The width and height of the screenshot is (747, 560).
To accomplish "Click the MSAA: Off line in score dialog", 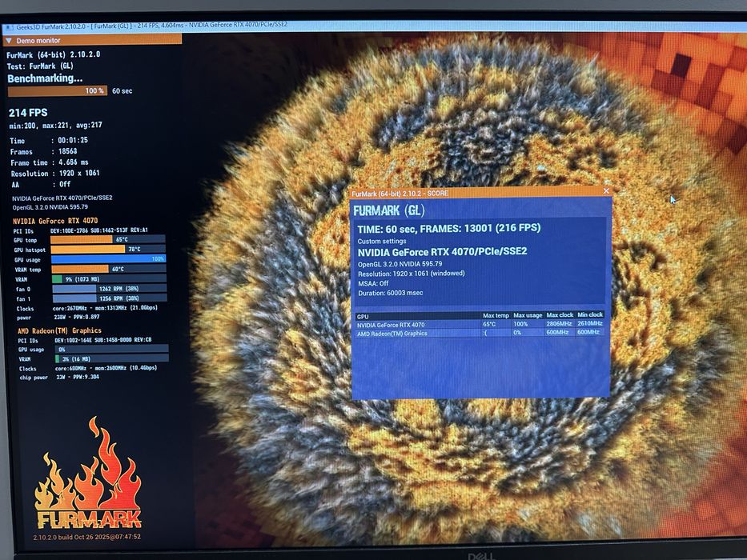I will tap(373, 283).
